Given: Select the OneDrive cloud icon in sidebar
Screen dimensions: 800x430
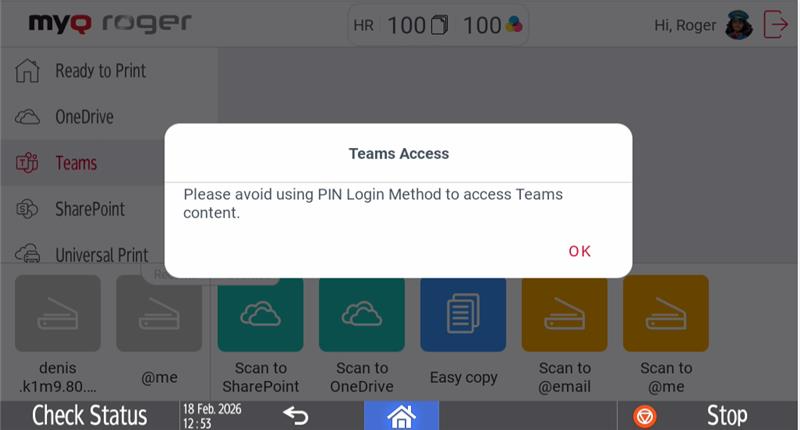Looking at the screenshot, I should click(x=27, y=117).
